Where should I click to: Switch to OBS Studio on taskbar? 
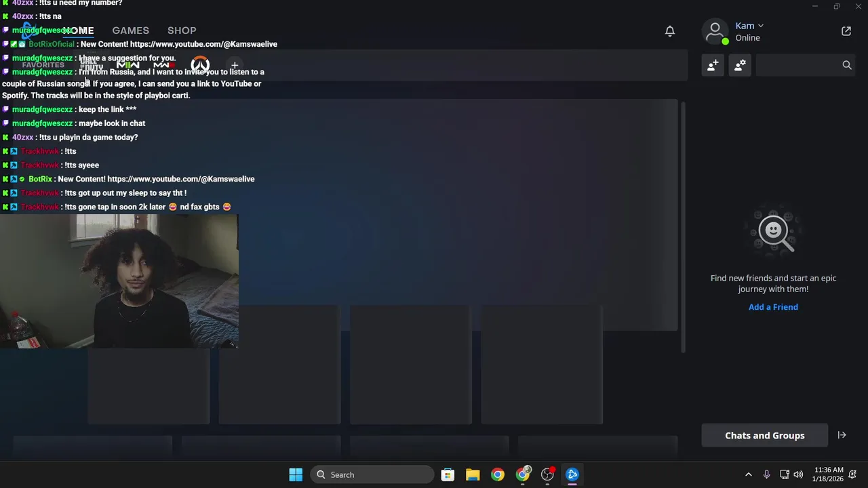[548, 474]
